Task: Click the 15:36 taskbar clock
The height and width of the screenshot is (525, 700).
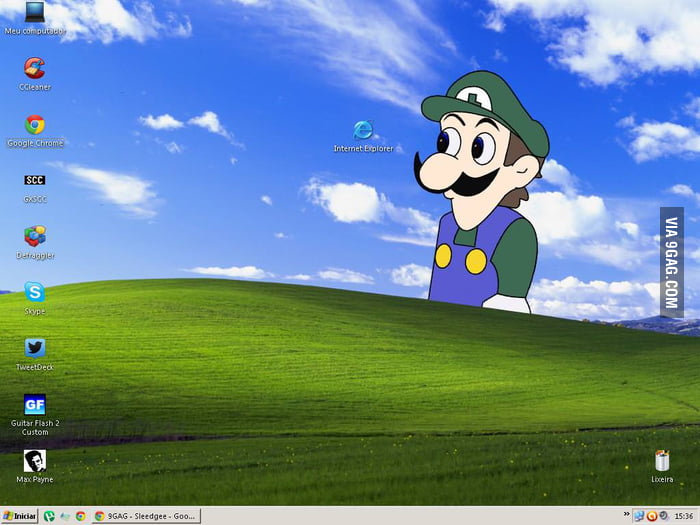Action: coord(683,517)
